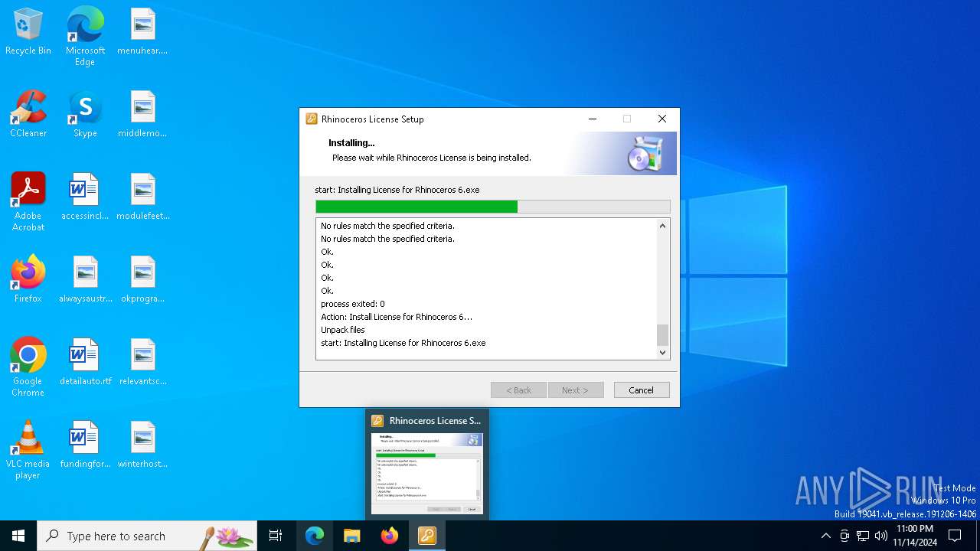Select the fundingfor Word document icon
The width and height of the screenshot is (980, 551).
click(85, 445)
